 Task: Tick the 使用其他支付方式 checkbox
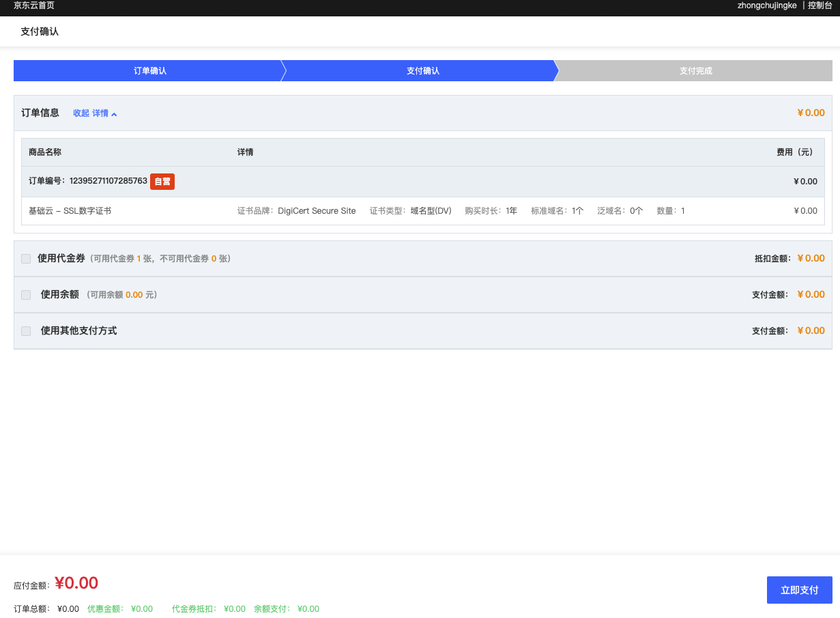click(x=26, y=331)
